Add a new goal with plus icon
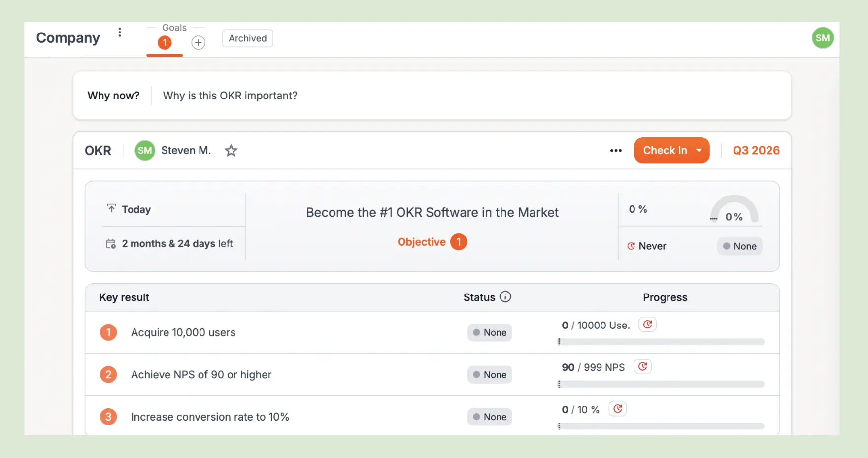The height and width of the screenshot is (458, 868). [x=198, y=43]
